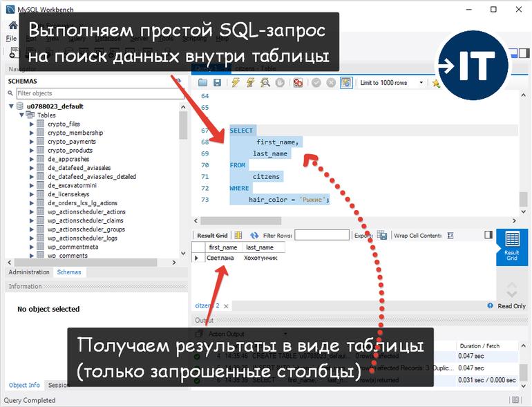Toggle continue-on-error red icon in query toolbar
The width and height of the screenshot is (532, 407).
click(298, 82)
